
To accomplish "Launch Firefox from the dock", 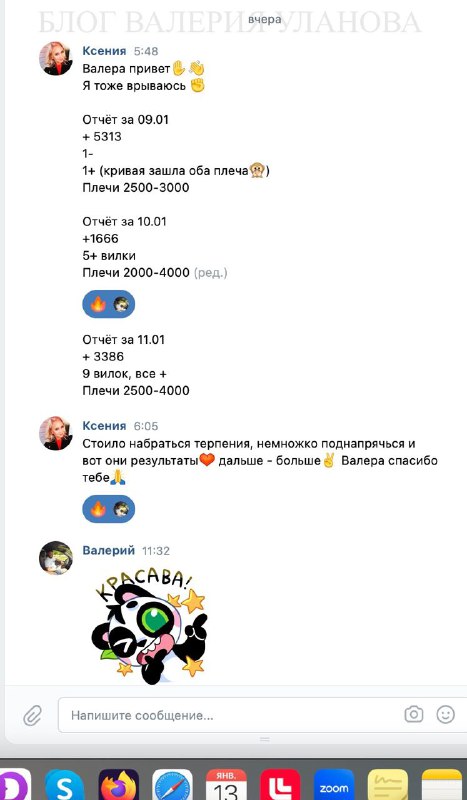I will point(118,786).
